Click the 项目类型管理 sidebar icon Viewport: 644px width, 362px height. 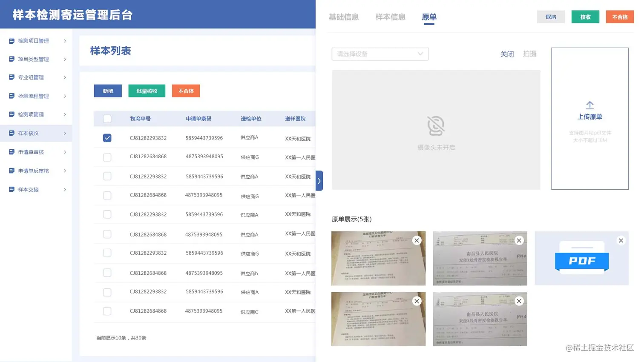point(11,59)
